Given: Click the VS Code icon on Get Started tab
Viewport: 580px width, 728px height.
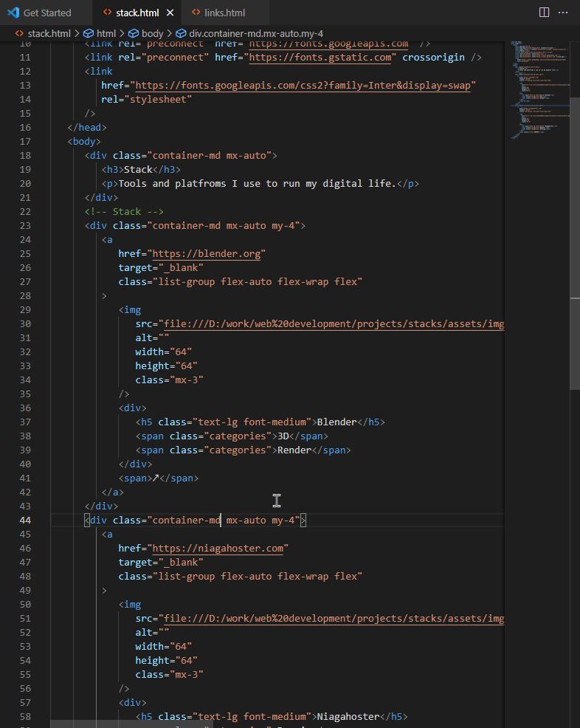Looking at the screenshot, I should (13, 13).
